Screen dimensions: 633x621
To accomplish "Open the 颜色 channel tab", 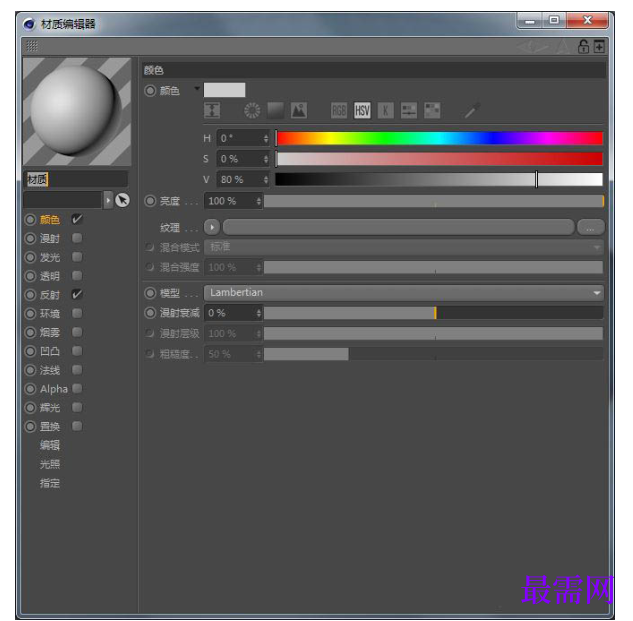I will click(50, 220).
